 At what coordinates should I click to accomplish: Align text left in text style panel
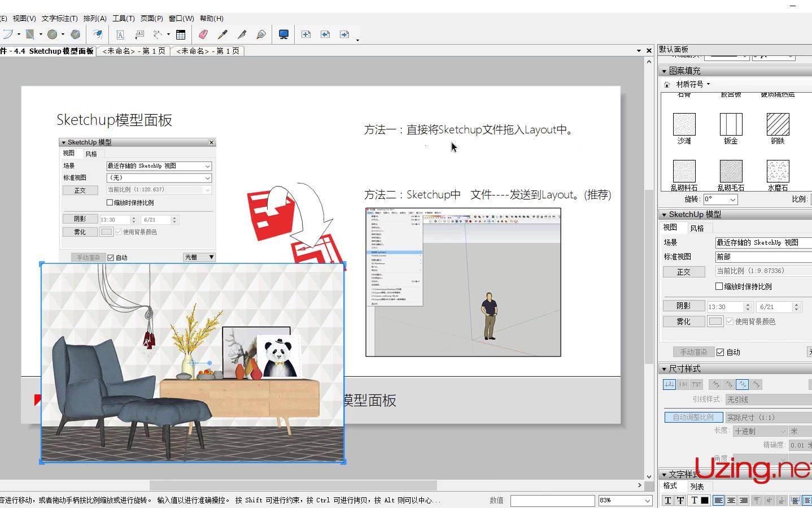(718, 500)
